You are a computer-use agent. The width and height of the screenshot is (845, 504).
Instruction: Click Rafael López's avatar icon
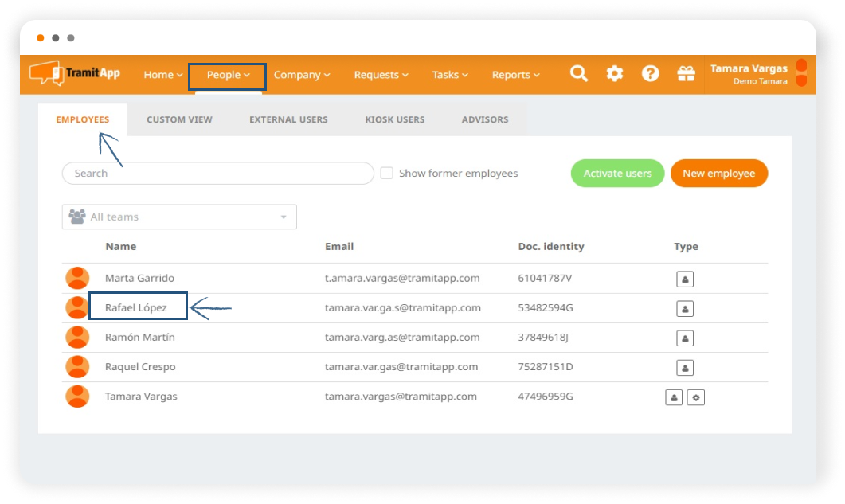tap(77, 307)
